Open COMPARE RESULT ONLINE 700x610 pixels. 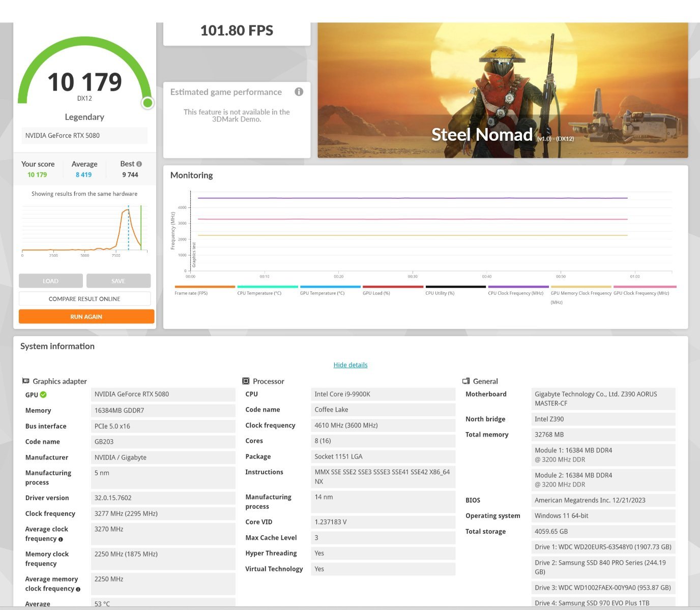point(84,299)
